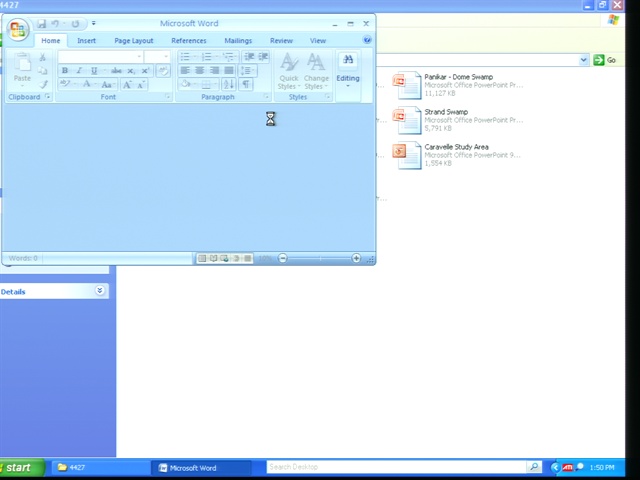
Task: Select the Format Painter brush icon
Action: pyautogui.click(x=43, y=84)
